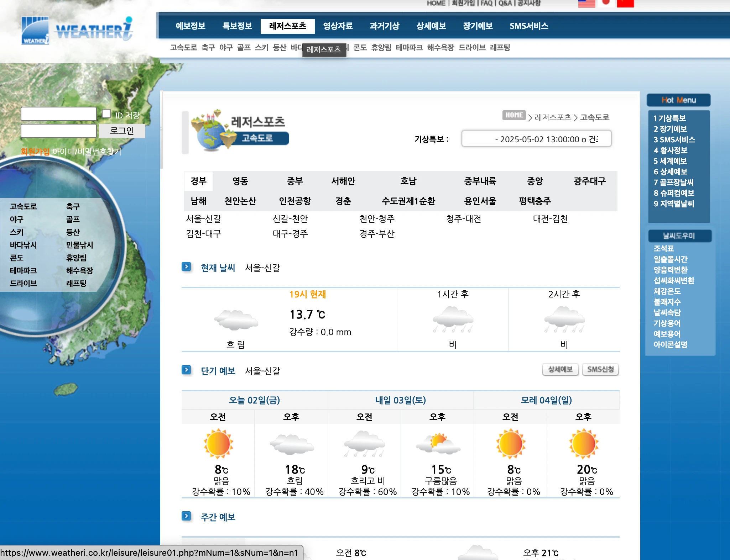Click arrow icon beside 주간 예보

pos(186,516)
